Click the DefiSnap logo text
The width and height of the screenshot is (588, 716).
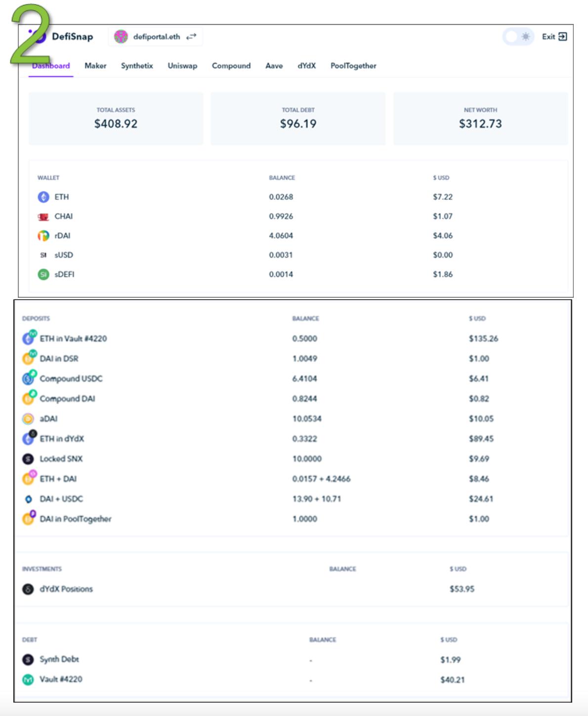(72, 37)
